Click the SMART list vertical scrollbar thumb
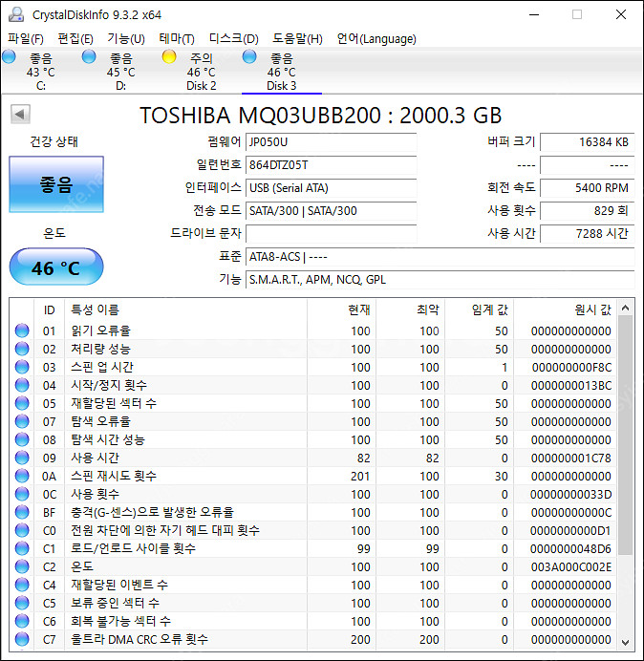The height and width of the screenshot is (661, 644). click(626, 435)
